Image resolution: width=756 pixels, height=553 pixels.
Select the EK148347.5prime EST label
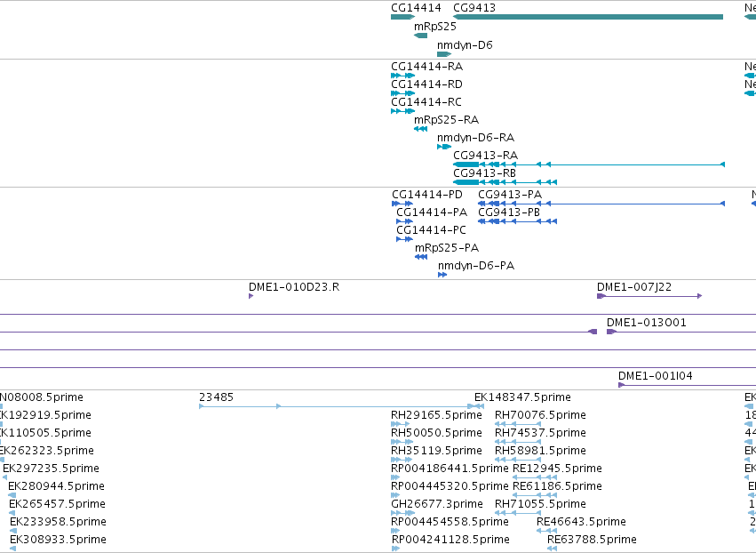[x=522, y=397]
